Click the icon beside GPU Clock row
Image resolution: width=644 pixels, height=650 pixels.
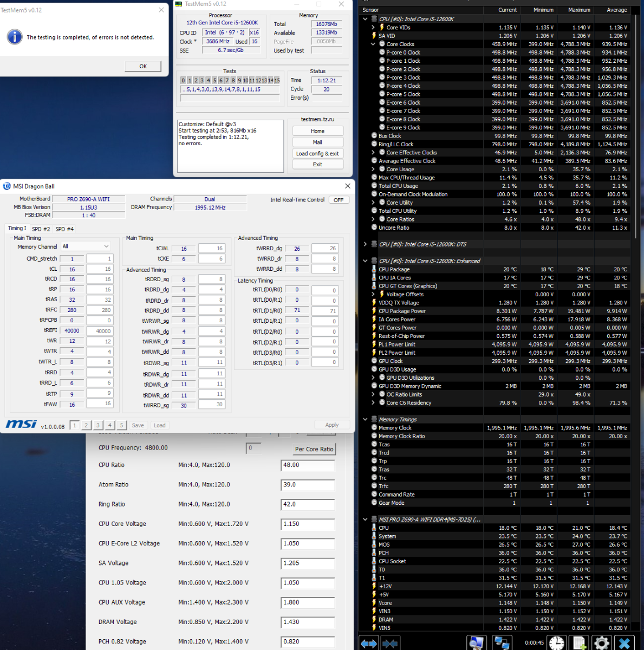[374, 361]
